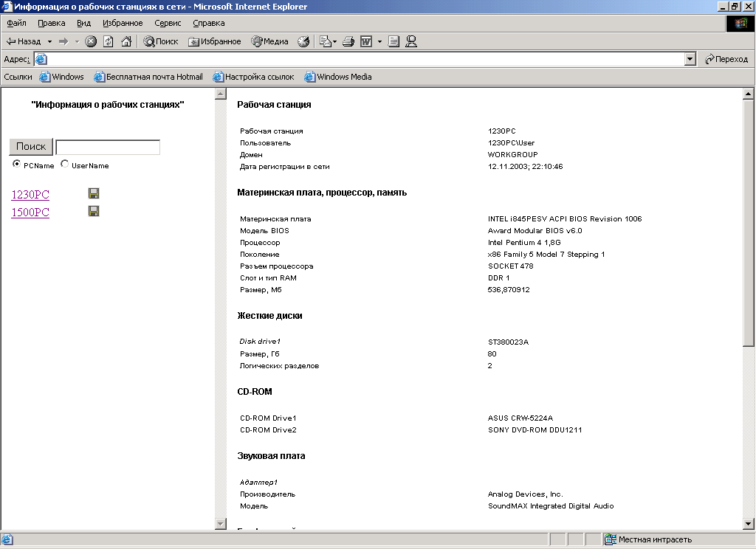Click the Поиск button in left pane
The height and width of the screenshot is (549, 756).
[x=31, y=147]
